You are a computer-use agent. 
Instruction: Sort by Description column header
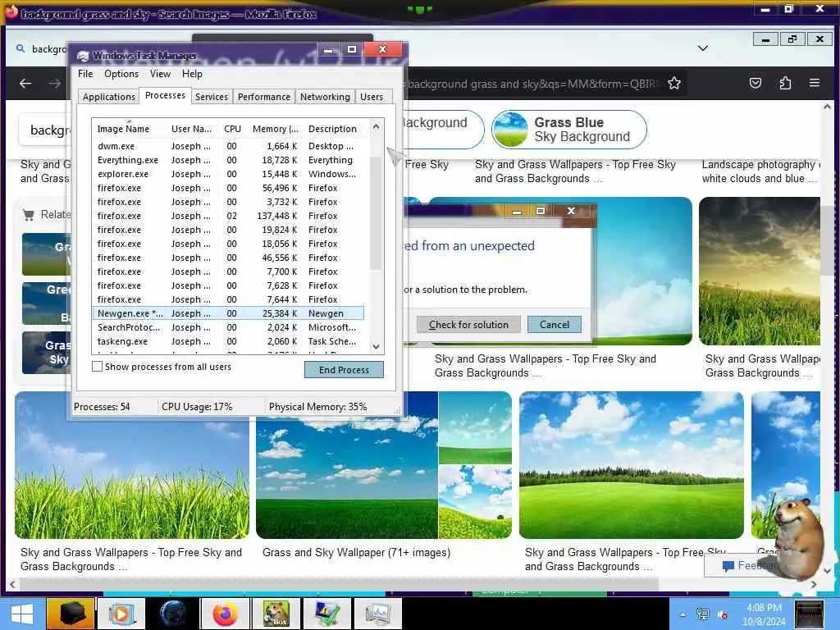[336, 129]
